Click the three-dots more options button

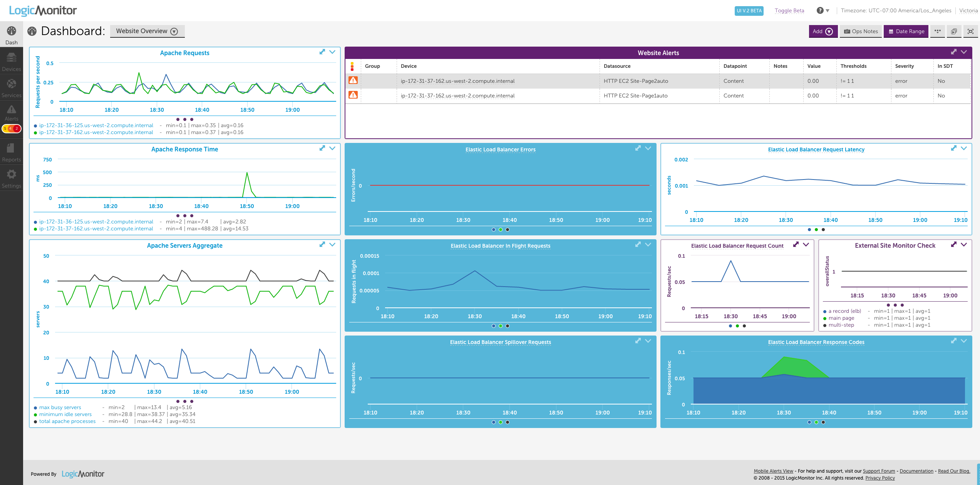pos(937,31)
